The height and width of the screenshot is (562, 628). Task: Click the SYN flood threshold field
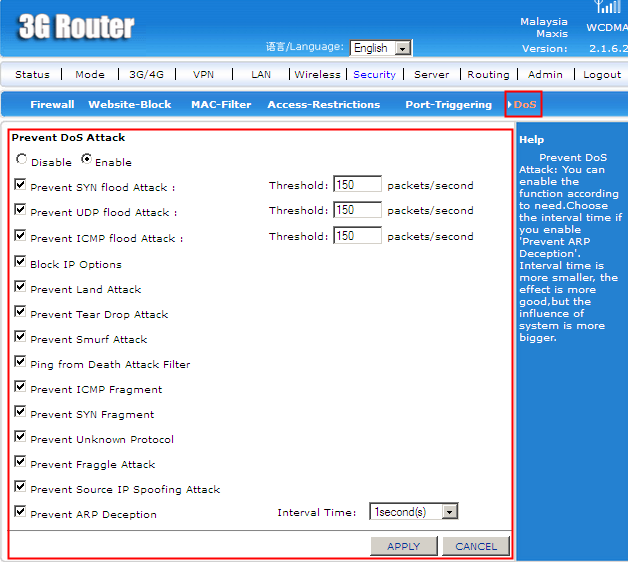pyautogui.click(x=358, y=185)
